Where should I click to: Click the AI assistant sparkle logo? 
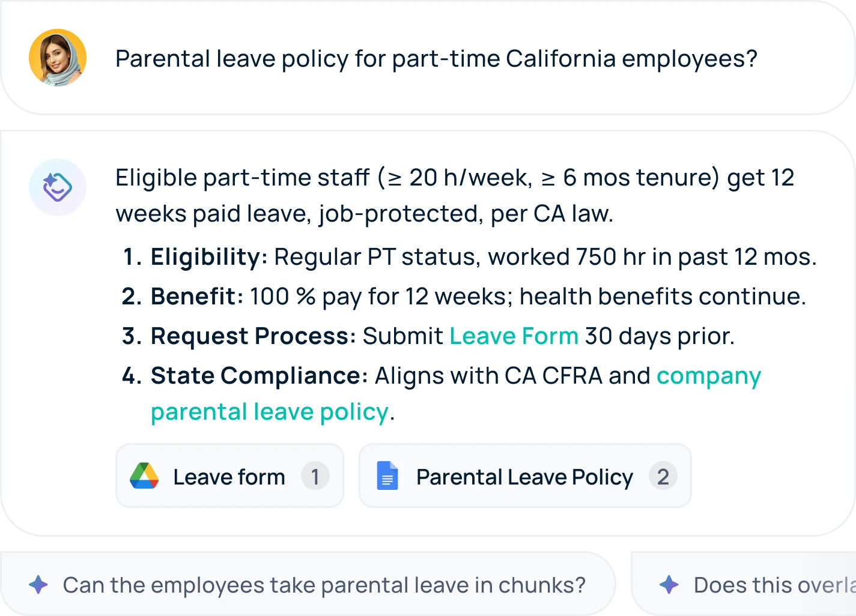[57, 187]
